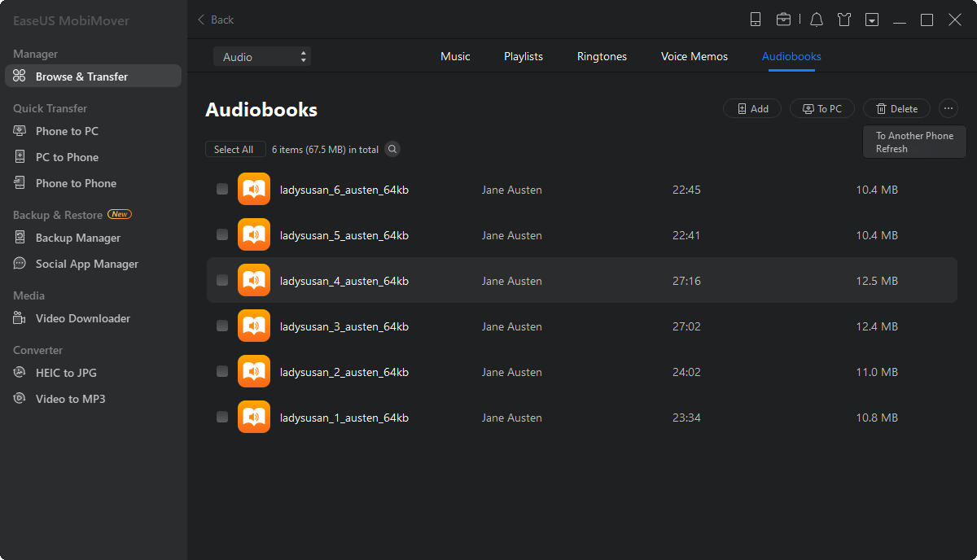Click the 10.8 MB file size
Viewport: 977px width, 560px height.
(877, 418)
